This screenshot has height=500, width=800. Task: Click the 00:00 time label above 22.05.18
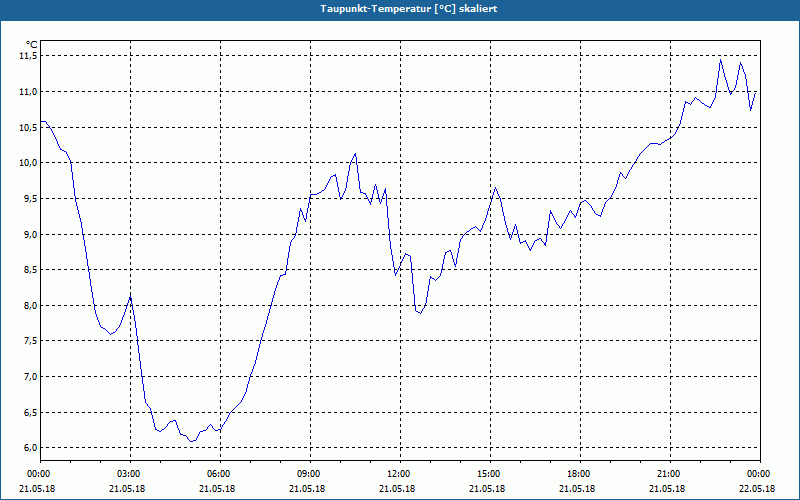click(757, 474)
